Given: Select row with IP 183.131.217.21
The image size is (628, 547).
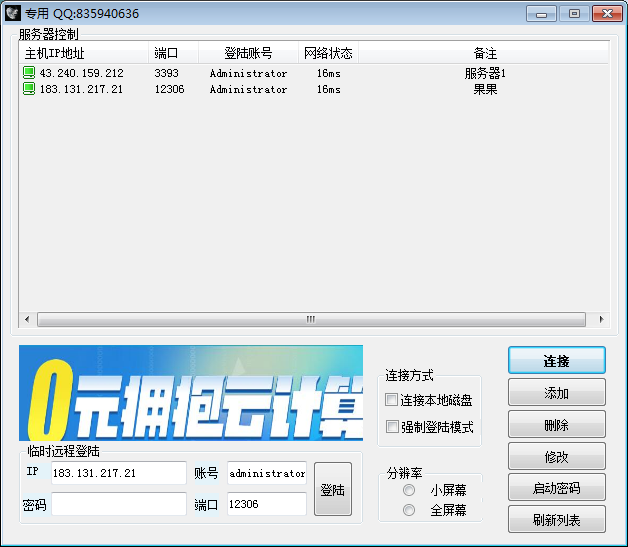Looking at the screenshot, I should [314, 89].
